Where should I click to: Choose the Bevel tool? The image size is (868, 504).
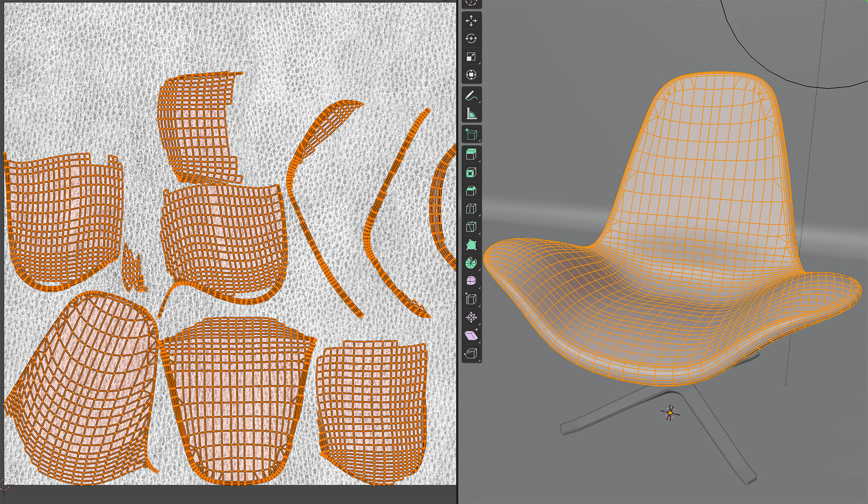pos(471,191)
